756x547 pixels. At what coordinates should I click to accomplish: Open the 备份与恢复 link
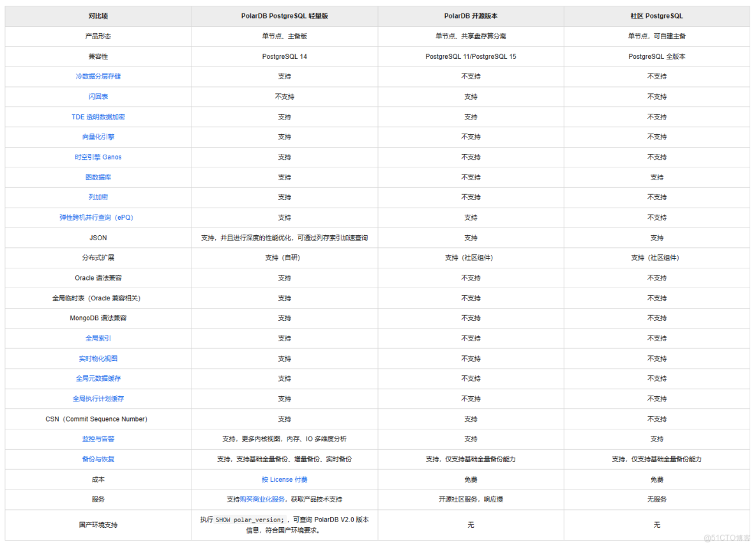click(x=98, y=459)
